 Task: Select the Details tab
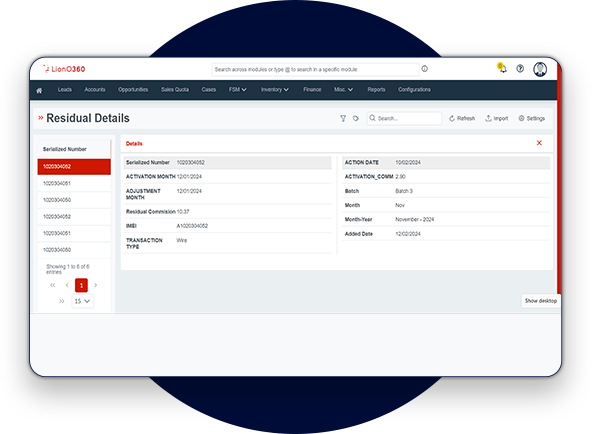click(134, 143)
